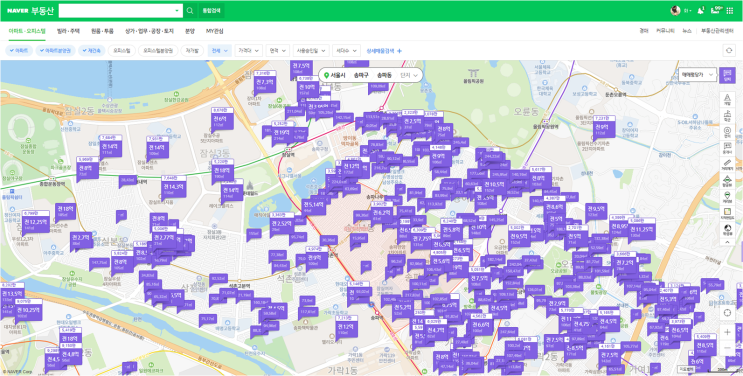Zoom in with the plus button
Image resolution: width=743 pixels, height=376 pixels.
click(x=727, y=332)
